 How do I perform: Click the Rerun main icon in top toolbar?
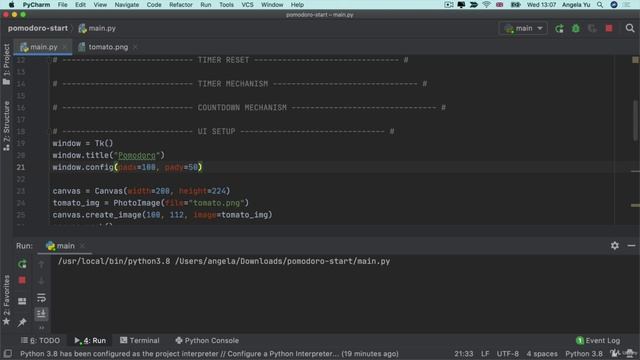[x=559, y=28]
